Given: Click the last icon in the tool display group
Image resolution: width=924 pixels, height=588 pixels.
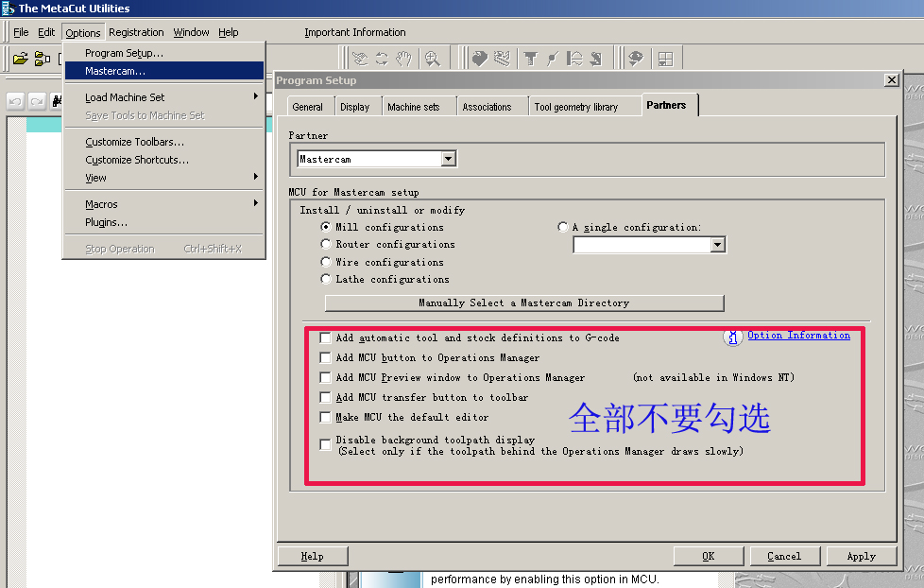Looking at the screenshot, I should (x=596, y=59).
